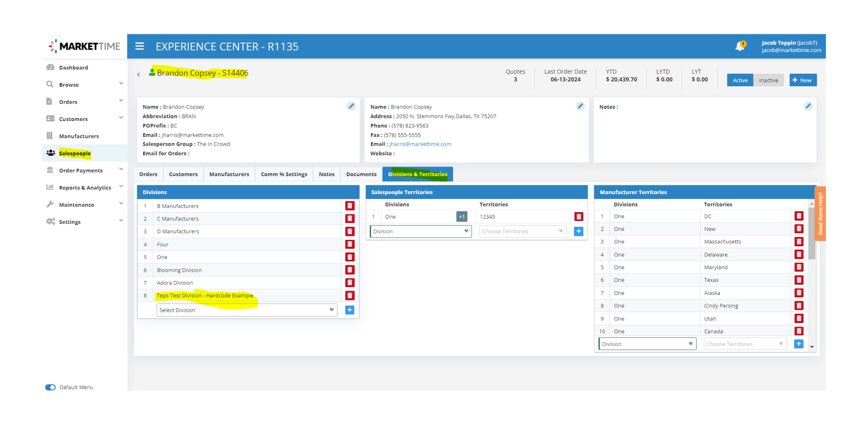Add selected division with plus icon
Image resolution: width=868 pixels, height=425 pixels.
[x=350, y=310]
